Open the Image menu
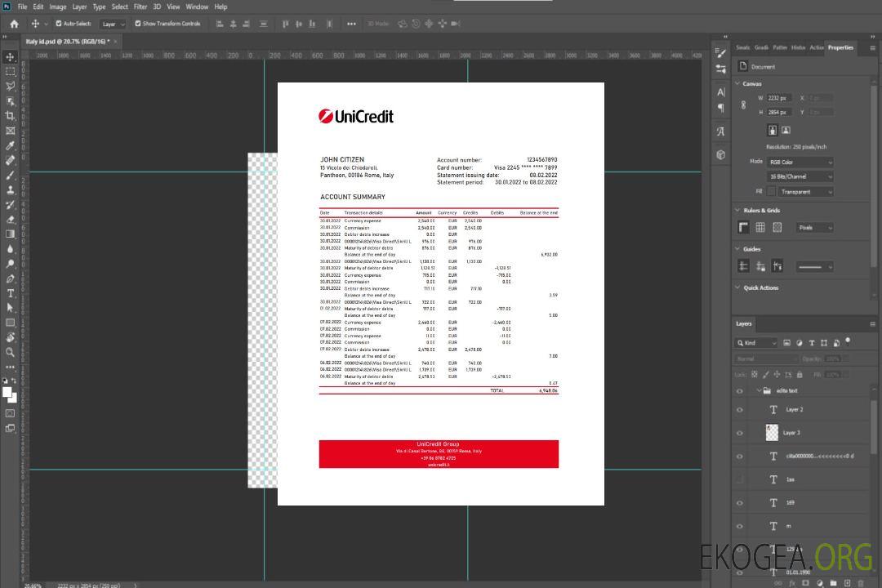This screenshot has width=882, height=588. 58,7
